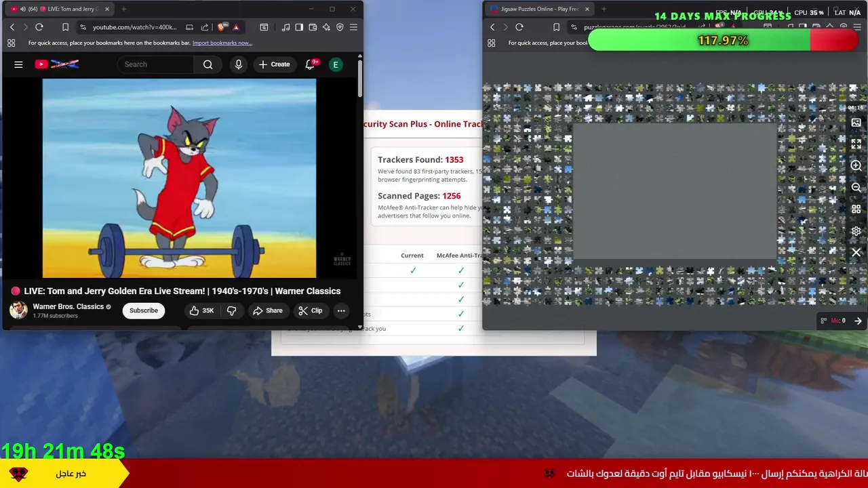Open the bookmarks grid icon in YouTube window
The width and height of the screenshot is (868, 488).
click(11, 43)
